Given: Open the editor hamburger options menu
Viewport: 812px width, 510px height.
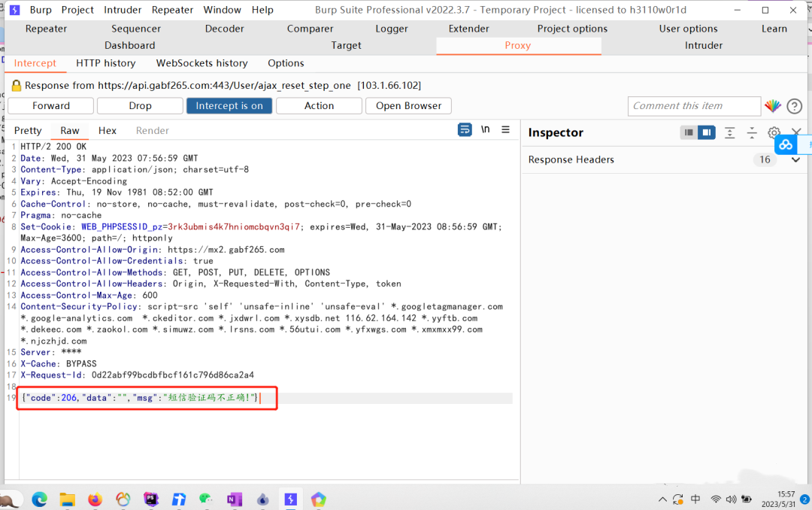Looking at the screenshot, I should pos(505,129).
